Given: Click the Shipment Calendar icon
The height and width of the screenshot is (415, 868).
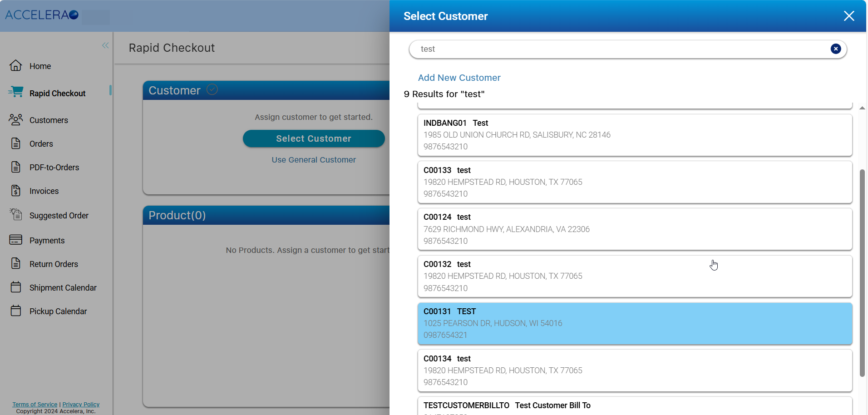Looking at the screenshot, I should [16, 287].
